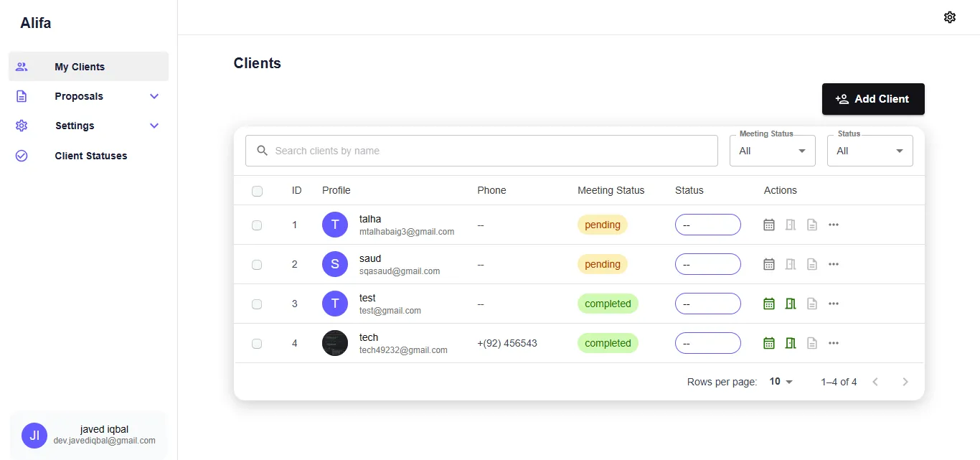Open Proposals menu item
Viewport: 980px width, 460px height.
89,96
